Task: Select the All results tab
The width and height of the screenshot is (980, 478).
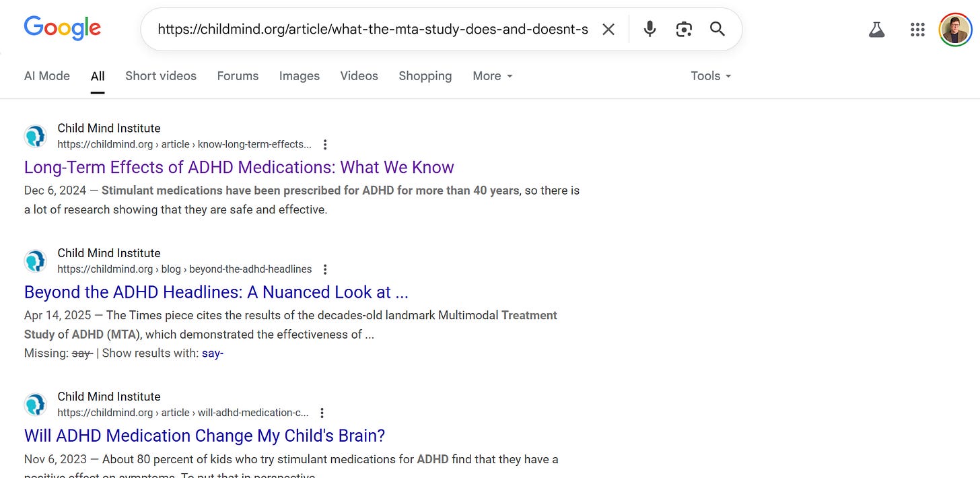Action: pyautogui.click(x=98, y=76)
